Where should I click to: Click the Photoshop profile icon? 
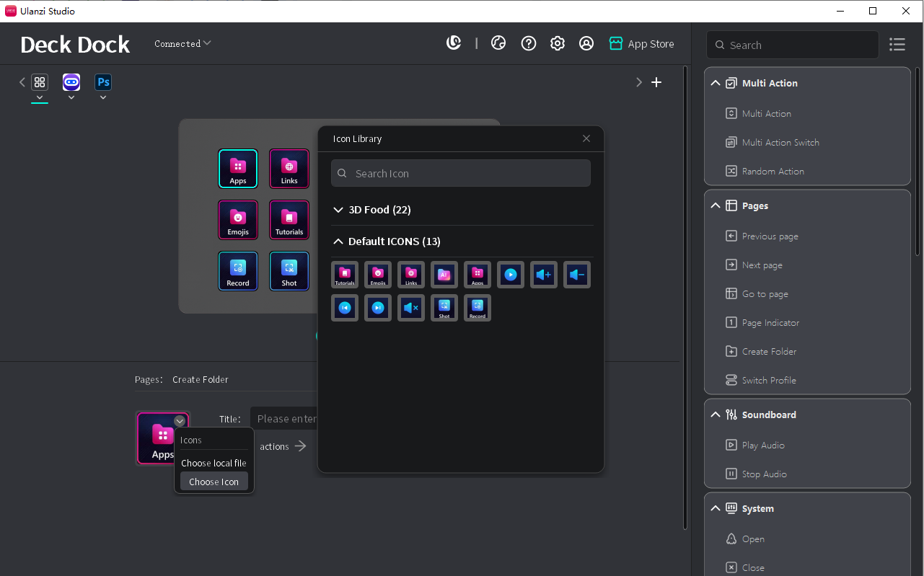click(103, 82)
